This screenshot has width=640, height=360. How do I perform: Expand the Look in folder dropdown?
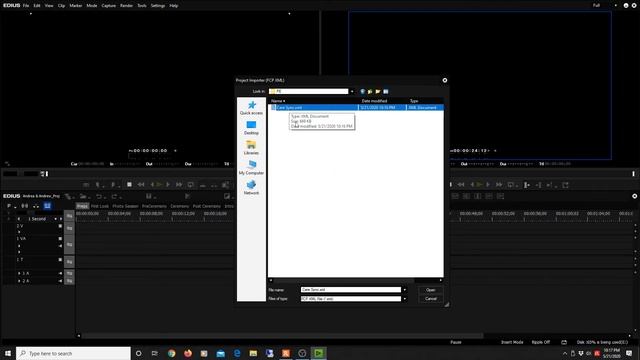tap(352, 91)
